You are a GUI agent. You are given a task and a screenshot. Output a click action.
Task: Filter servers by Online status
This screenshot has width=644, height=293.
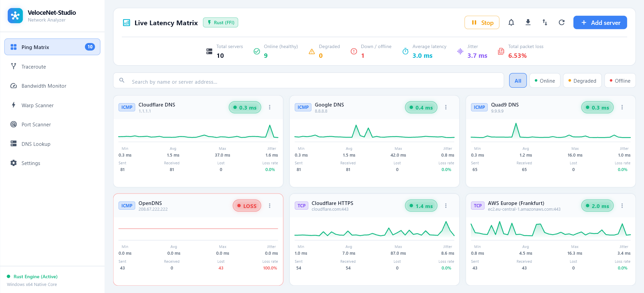[545, 81]
